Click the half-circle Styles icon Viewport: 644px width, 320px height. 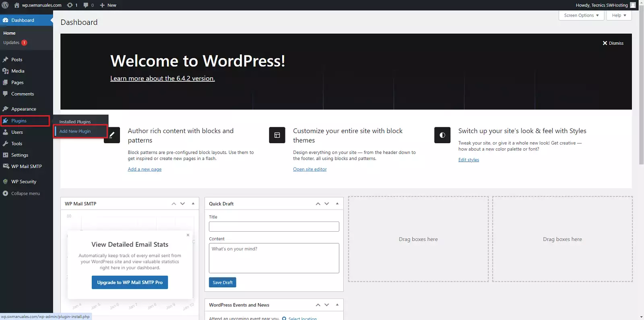click(442, 135)
